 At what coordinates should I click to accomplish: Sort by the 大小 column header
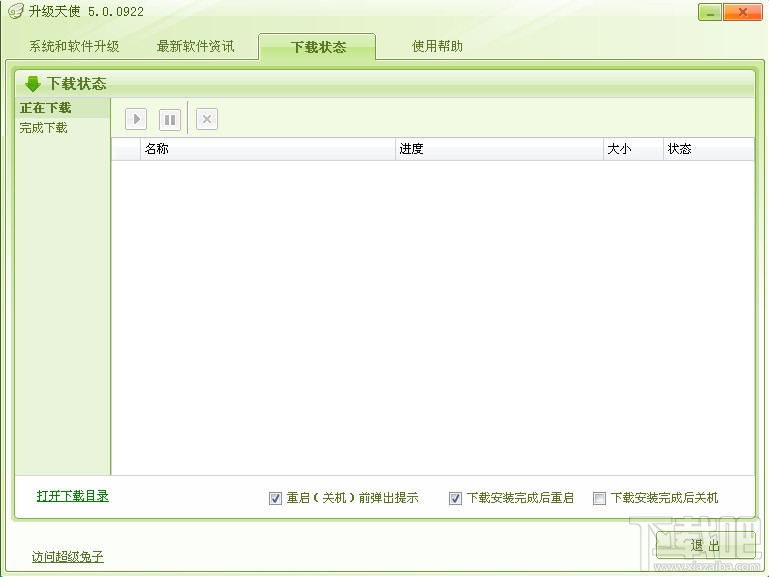[x=633, y=149]
